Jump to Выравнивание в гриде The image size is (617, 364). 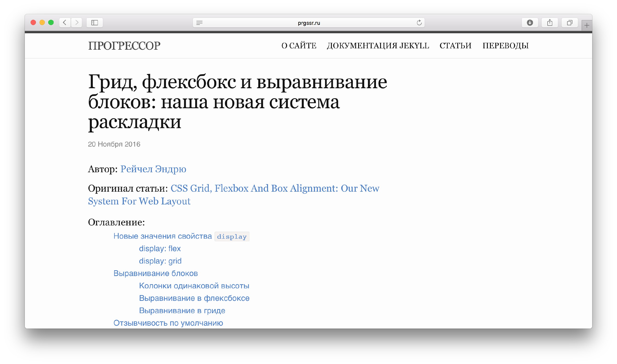pos(182,310)
